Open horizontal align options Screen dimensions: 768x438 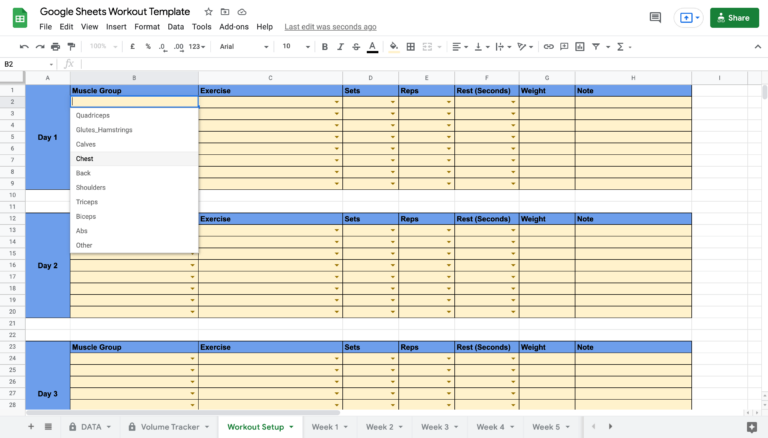click(459, 47)
